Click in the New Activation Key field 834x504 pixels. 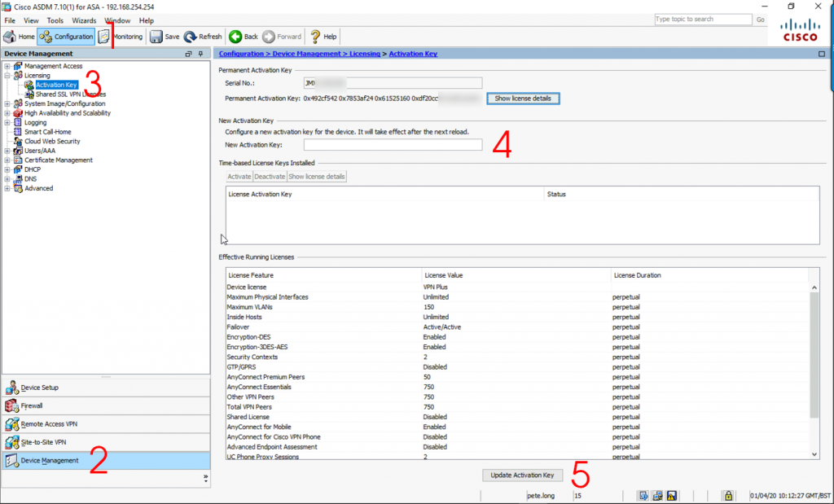coord(393,145)
